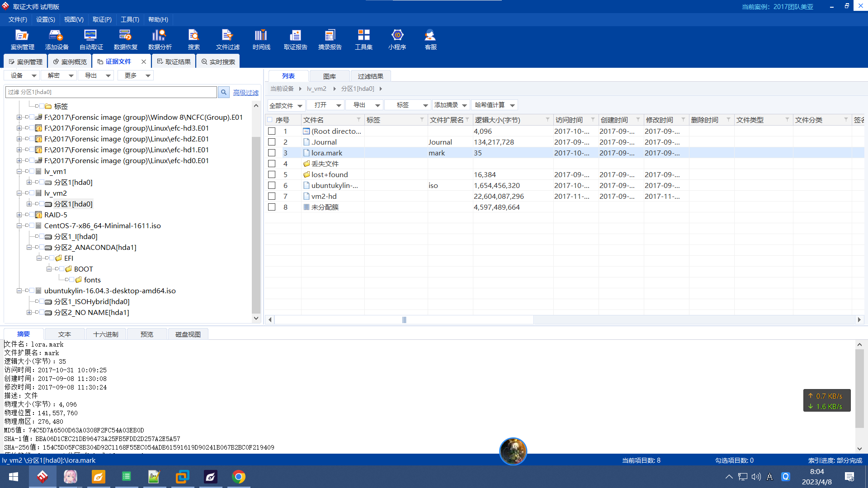Open the green spreadsheet app on taskbar
The height and width of the screenshot is (488, 868).
pos(126,477)
